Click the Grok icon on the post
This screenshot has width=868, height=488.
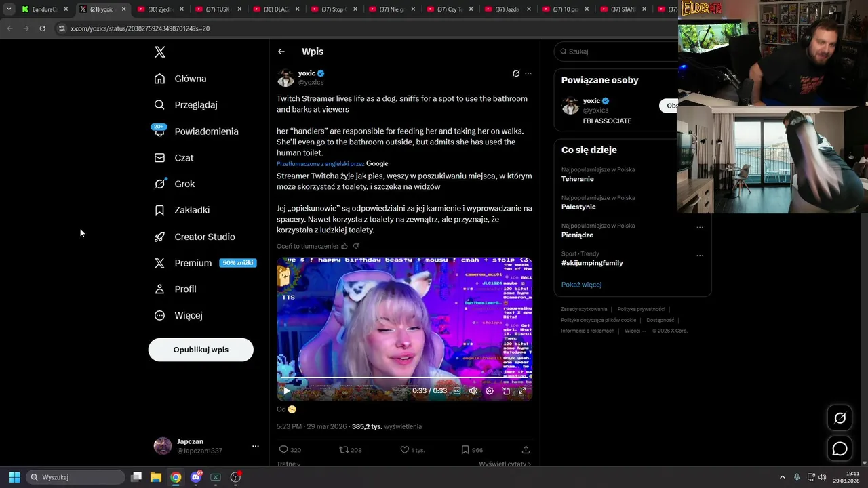[516, 73]
